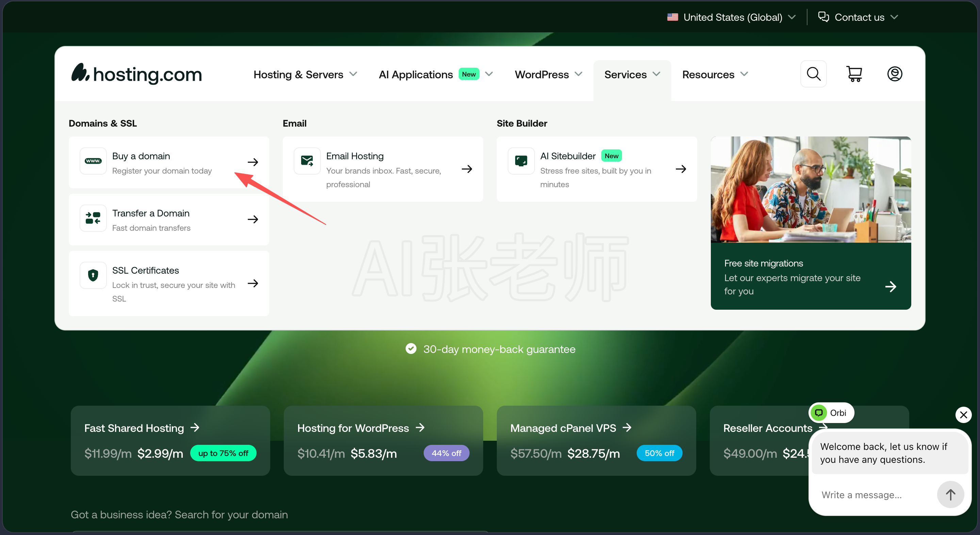Click the Orbi chat avatar icon
980x535 pixels.
click(x=819, y=413)
